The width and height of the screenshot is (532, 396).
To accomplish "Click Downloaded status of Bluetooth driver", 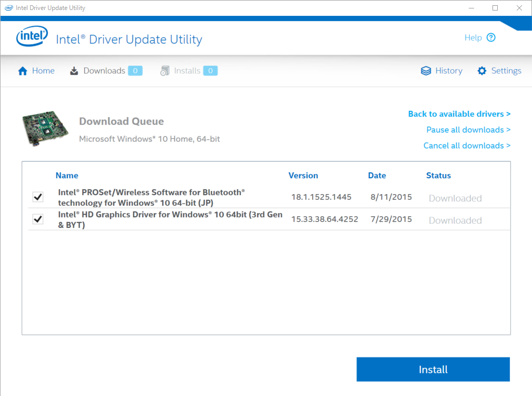I will (455, 198).
